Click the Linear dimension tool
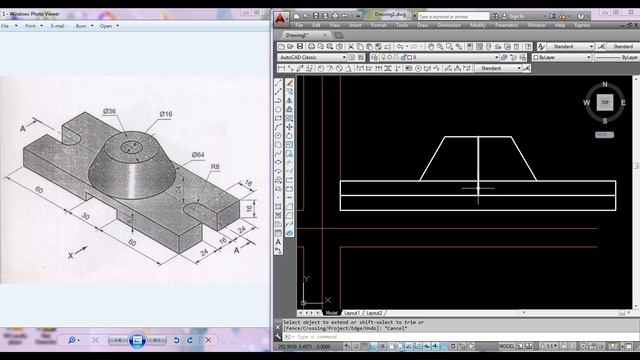The height and width of the screenshot is (360, 640). click(281, 68)
